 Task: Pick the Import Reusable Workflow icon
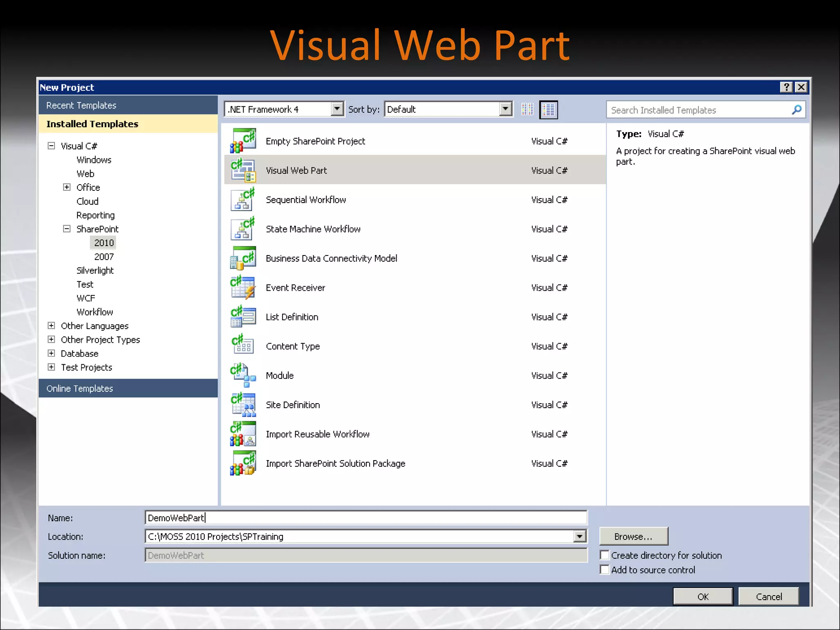243,434
